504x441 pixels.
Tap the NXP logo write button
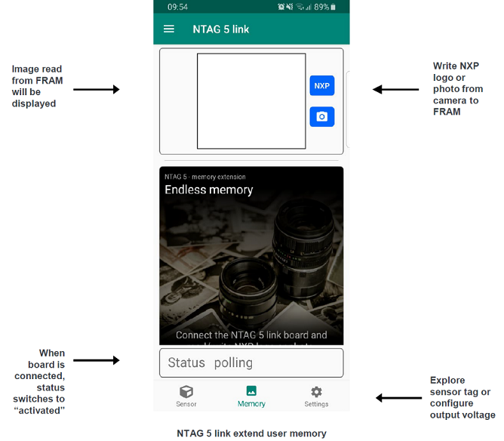321,86
